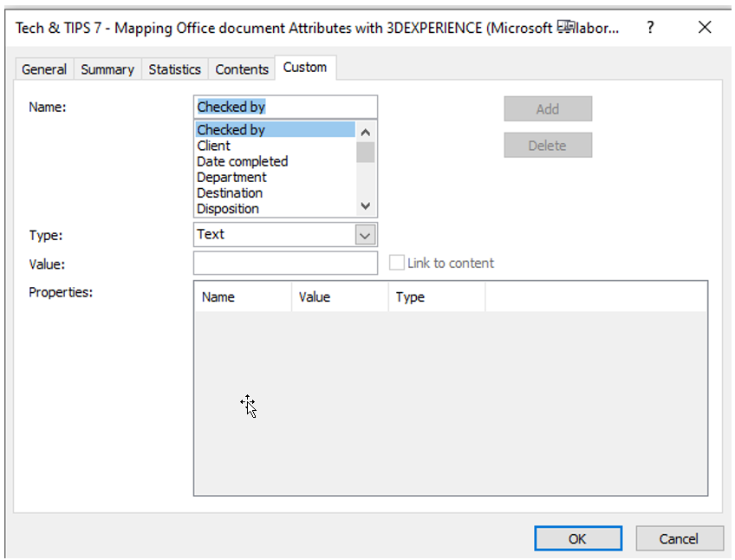
Task: Click the Help question mark button
Action: click(x=650, y=27)
